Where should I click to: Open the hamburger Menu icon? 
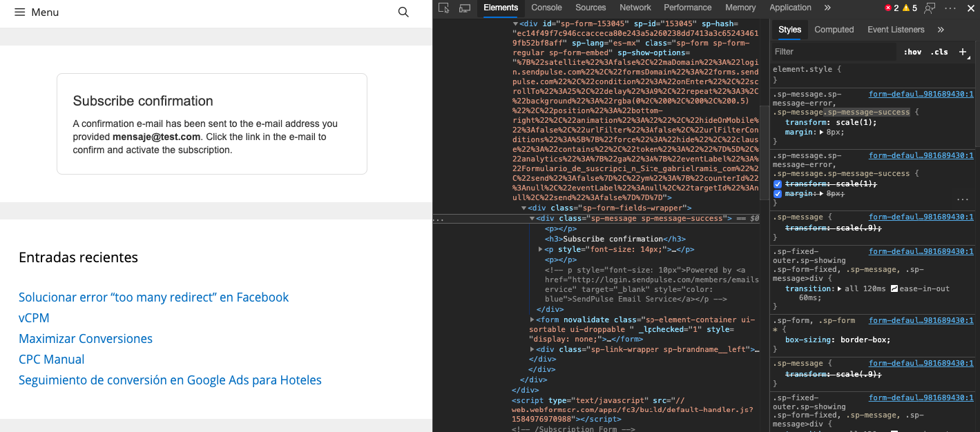click(x=19, y=12)
